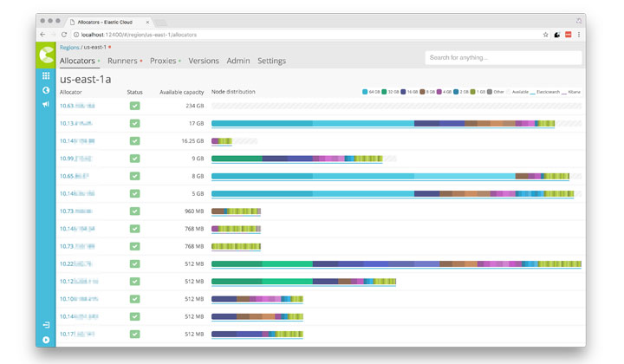This screenshot has height=364, width=624.
Task: Click the Elastic Cloud logo in the sidebar
Action: [46, 55]
